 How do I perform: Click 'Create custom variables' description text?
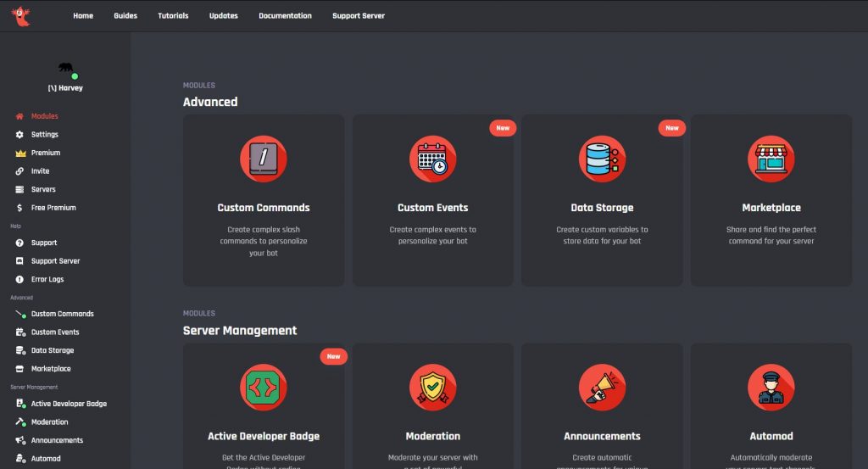point(603,235)
